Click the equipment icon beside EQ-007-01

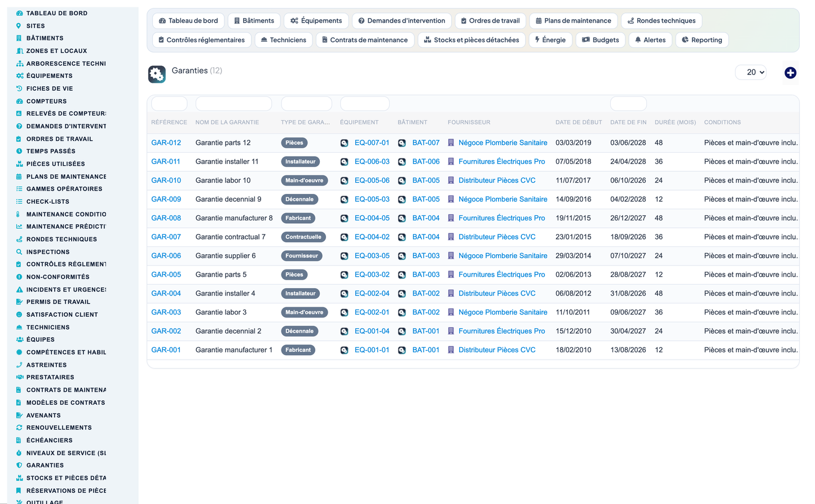(x=344, y=143)
